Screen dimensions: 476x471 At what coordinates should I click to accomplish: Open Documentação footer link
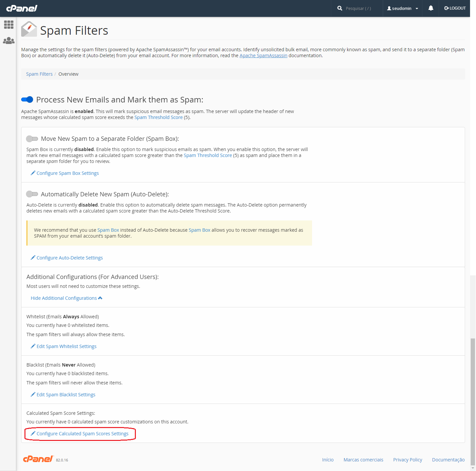click(448, 460)
